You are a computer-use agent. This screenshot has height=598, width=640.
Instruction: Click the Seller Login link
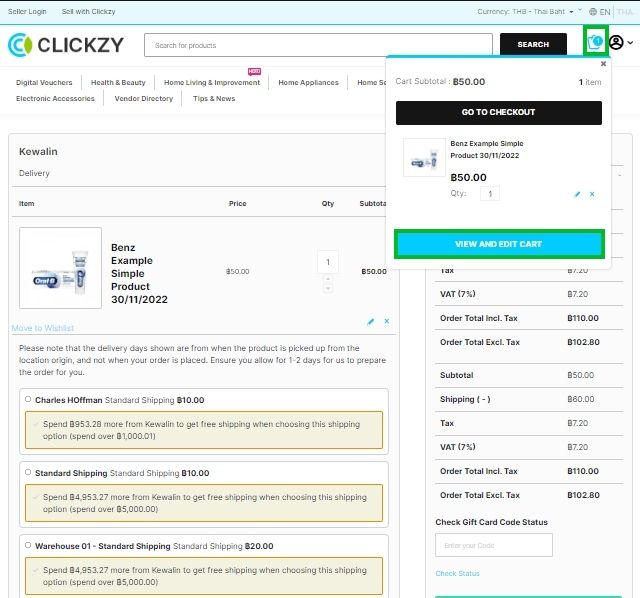pos(27,11)
